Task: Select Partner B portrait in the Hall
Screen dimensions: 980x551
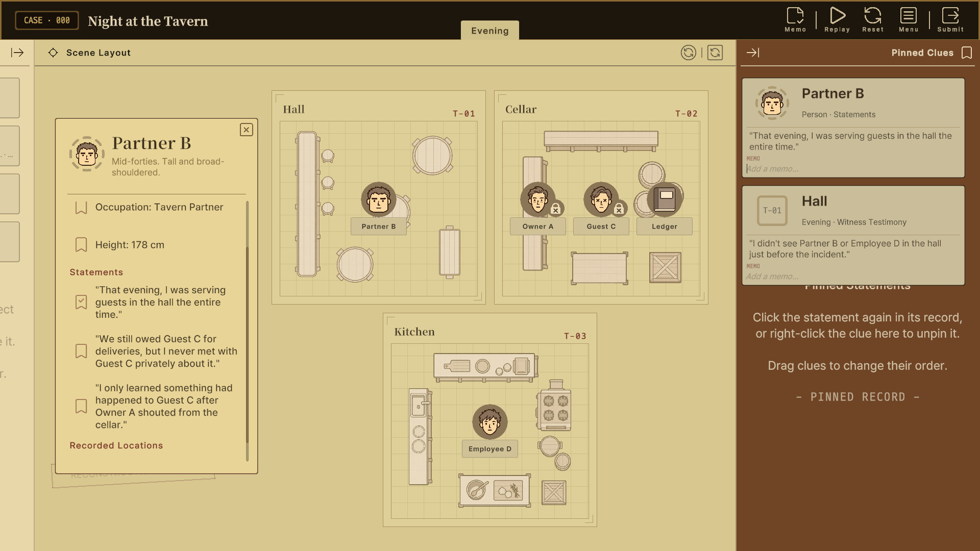Action: (379, 199)
